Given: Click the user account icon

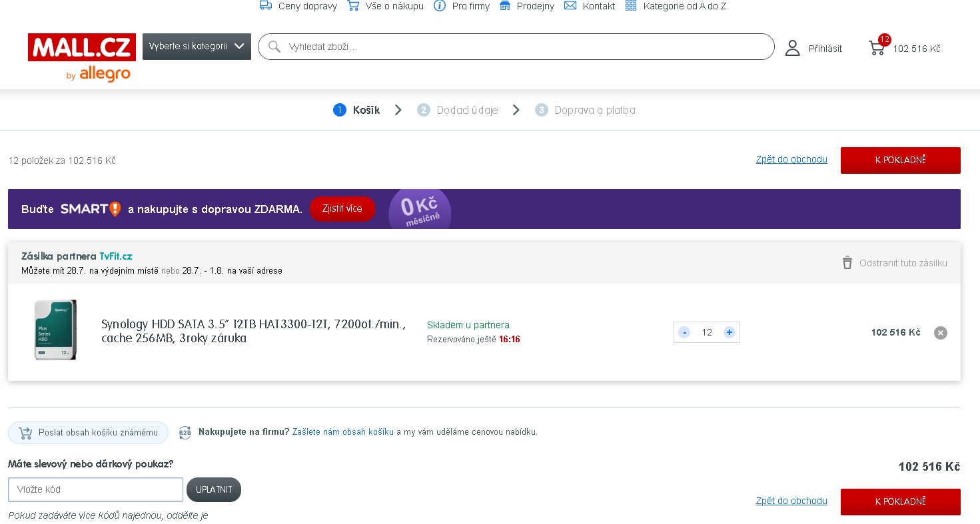Looking at the screenshot, I should pos(792,48).
